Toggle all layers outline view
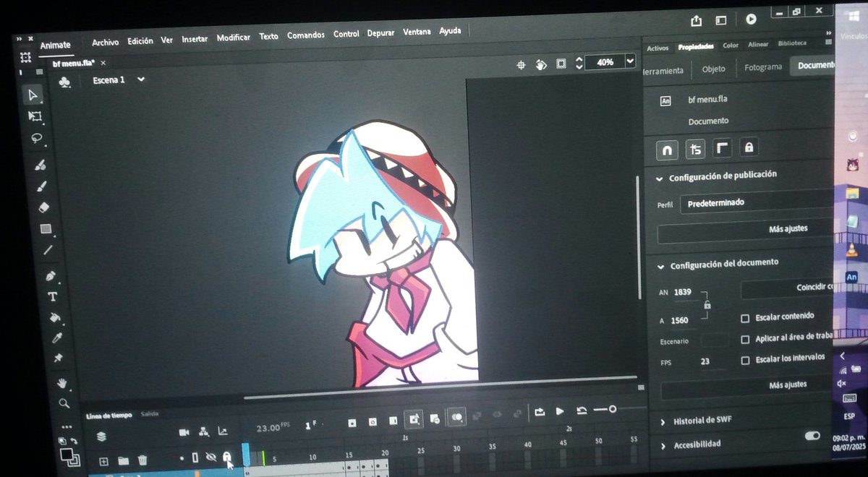Viewport: 868px width, 477px height. coord(195,457)
